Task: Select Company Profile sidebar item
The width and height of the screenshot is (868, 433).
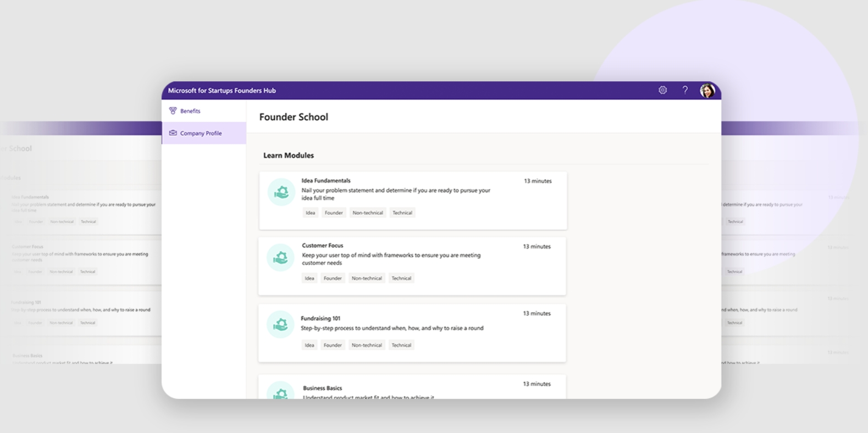Action: point(204,133)
